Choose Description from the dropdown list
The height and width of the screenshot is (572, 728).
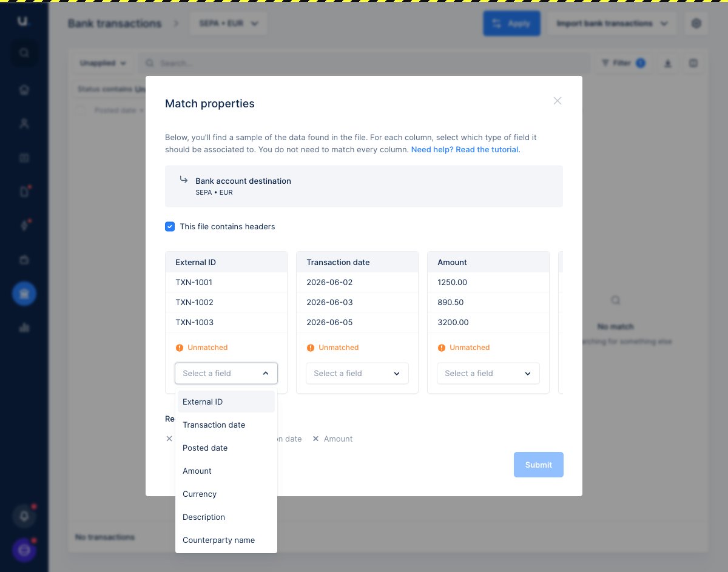pyautogui.click(x=226, y=517)
